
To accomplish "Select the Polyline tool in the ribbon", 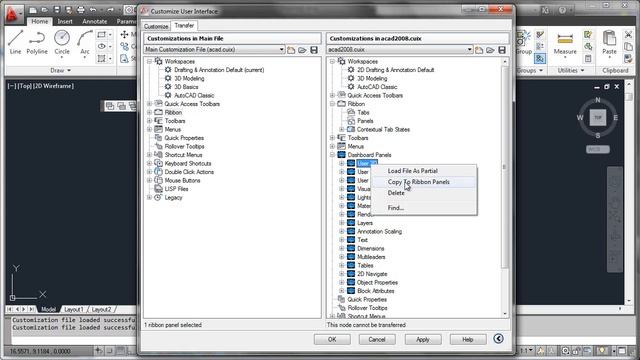I will click(37, 42).
